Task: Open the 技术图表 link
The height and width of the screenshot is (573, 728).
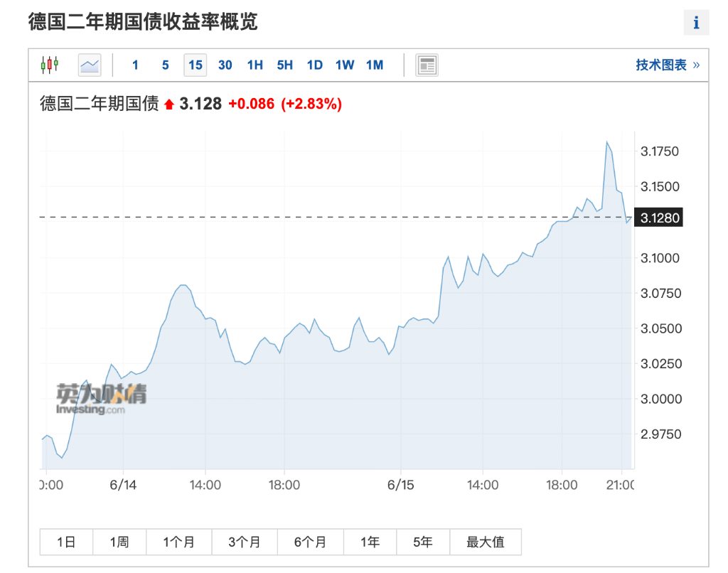Action: [x=667, y=65]
